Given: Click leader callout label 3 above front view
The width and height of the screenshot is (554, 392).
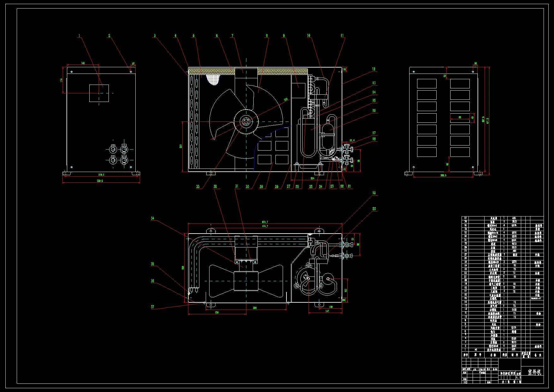Looking at the screenshot, I should click(x=155, y=36).
